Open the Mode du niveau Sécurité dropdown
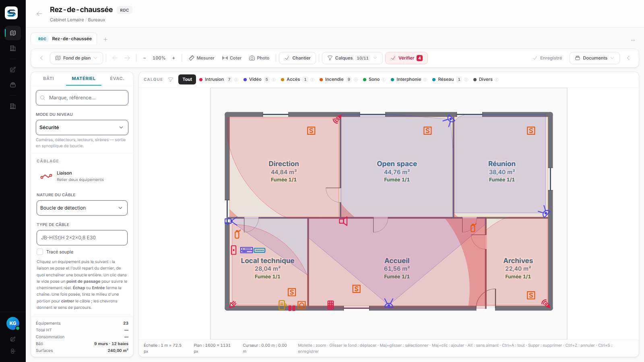 tap(82, 128)
